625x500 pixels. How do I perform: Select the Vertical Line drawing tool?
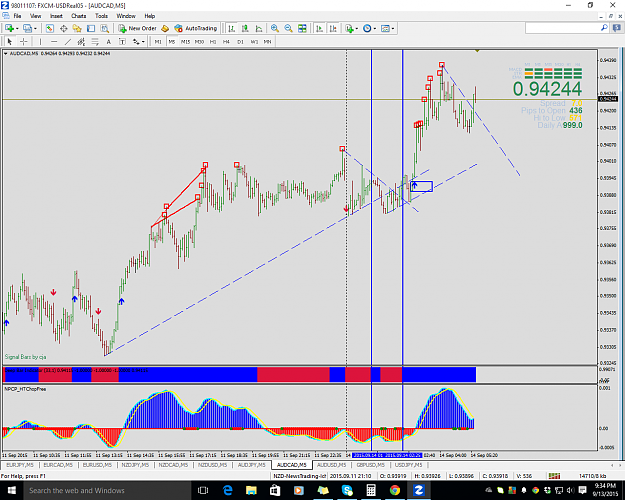[40, 41]
